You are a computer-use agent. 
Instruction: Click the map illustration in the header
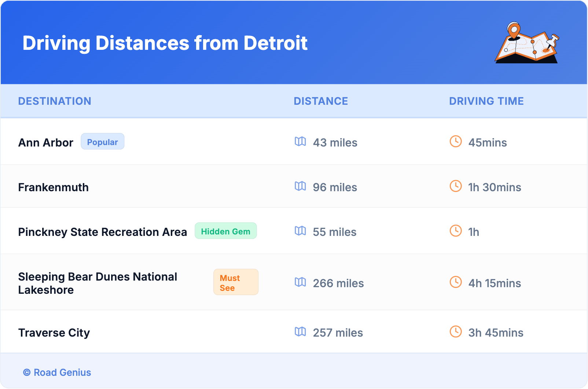(526, 43)
